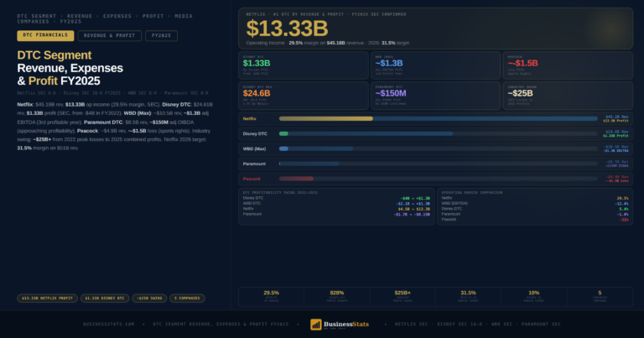Click Netflix $4.5B → $13.3B swing value
Viewport: 644px width, 338px height.
click(x=414, y=209)
